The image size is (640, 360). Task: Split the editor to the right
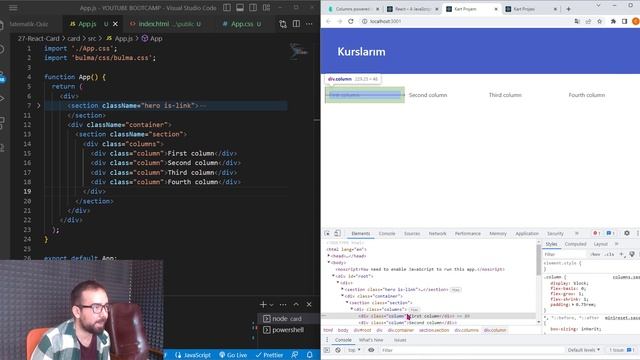click(296, 24)
